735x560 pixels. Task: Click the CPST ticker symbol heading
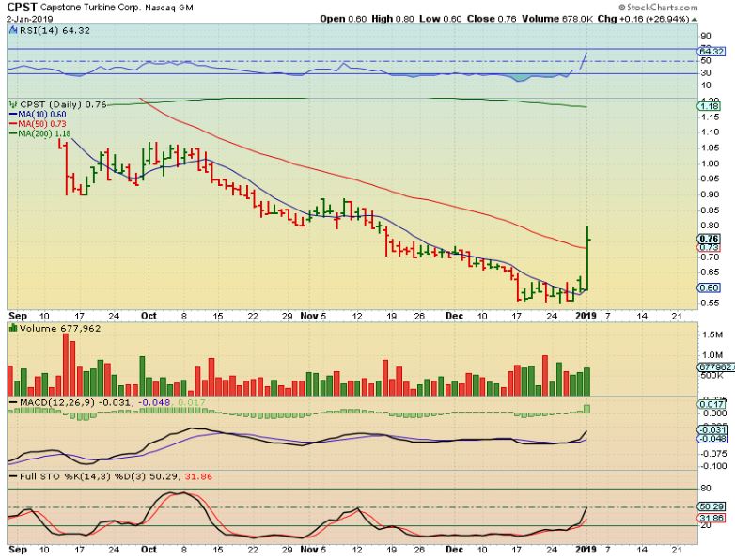coord(21,8)
